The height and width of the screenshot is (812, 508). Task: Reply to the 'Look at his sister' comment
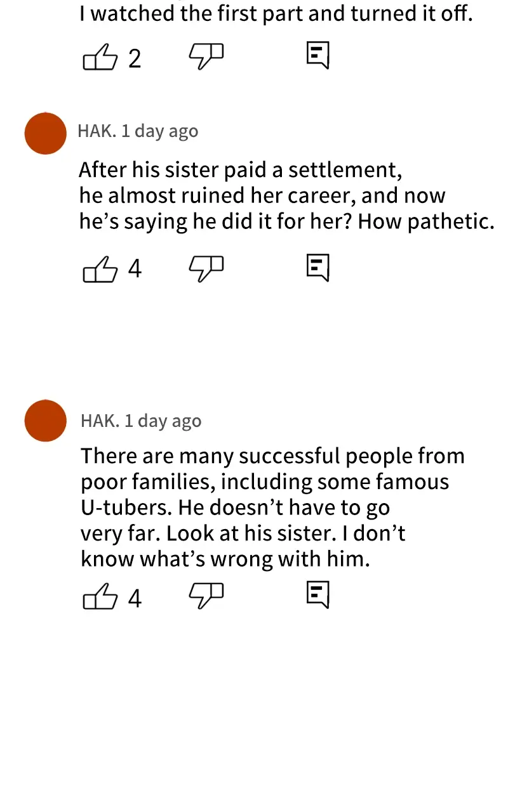pos(317,594)
